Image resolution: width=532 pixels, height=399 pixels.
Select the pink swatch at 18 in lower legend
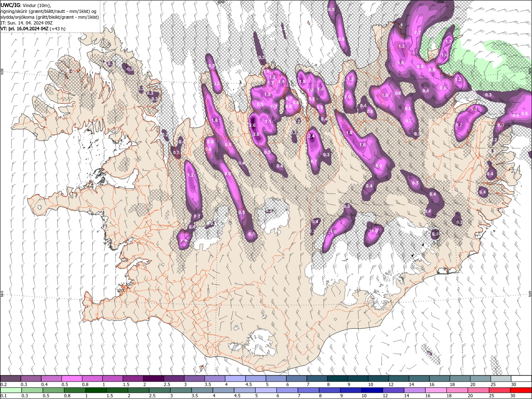456,390
